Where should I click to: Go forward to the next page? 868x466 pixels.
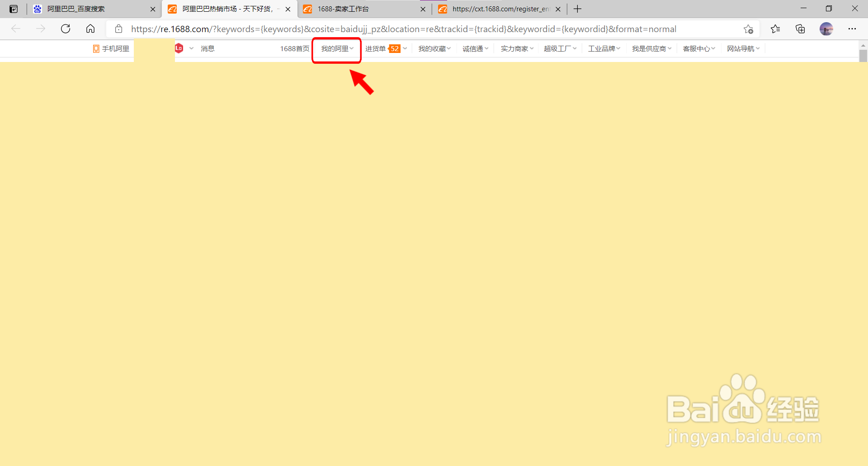pos(41,29)
